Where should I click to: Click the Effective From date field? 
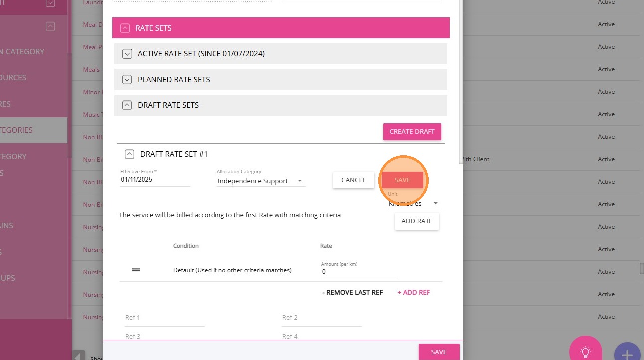tap(155, 179)
